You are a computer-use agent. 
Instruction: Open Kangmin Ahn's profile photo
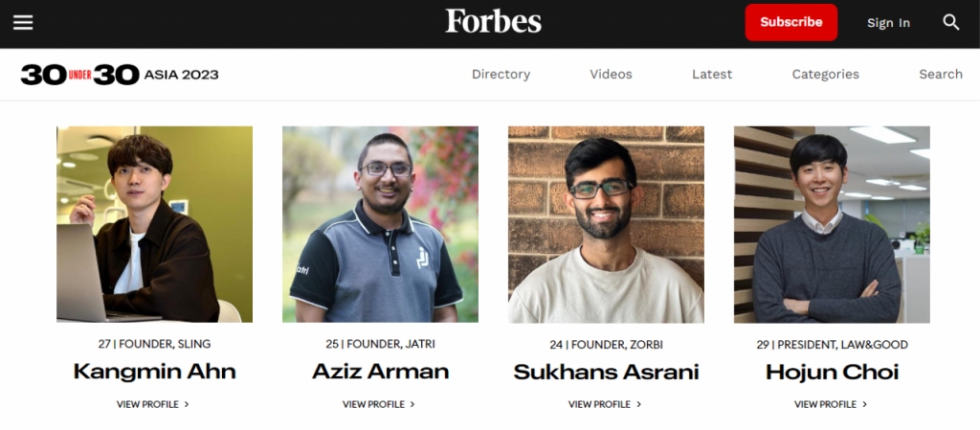click(x=154, y=224)
